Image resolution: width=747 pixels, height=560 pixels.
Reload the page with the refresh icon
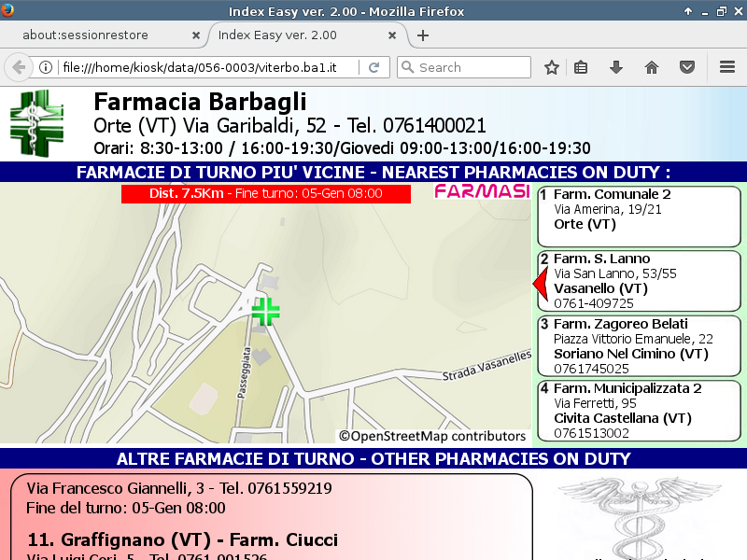(x=373, y=67)
